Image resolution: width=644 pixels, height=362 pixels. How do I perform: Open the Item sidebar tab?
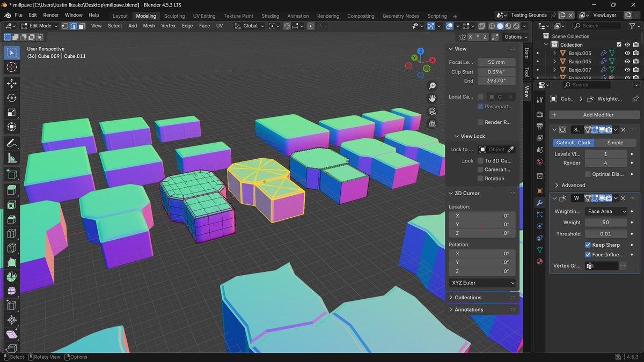coord(526,53)
